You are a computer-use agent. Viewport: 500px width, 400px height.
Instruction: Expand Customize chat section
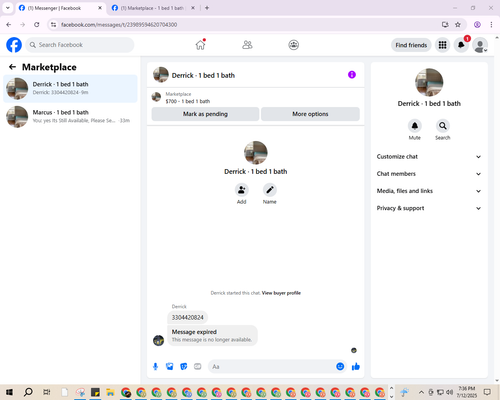pos(429,157)
